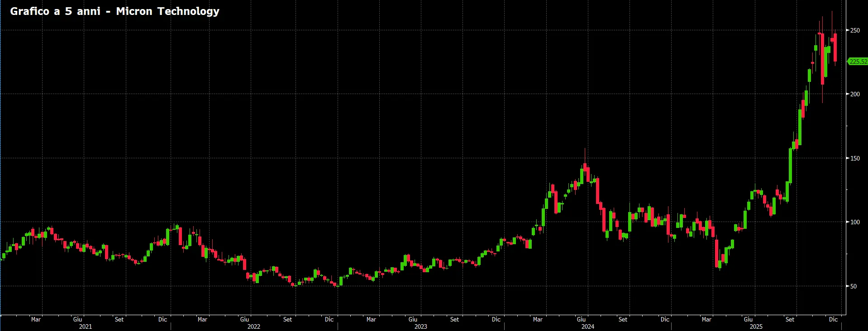Screen dimensions: 868x331
Task: Select the 150 price axis label
Action: pos(855,158)
